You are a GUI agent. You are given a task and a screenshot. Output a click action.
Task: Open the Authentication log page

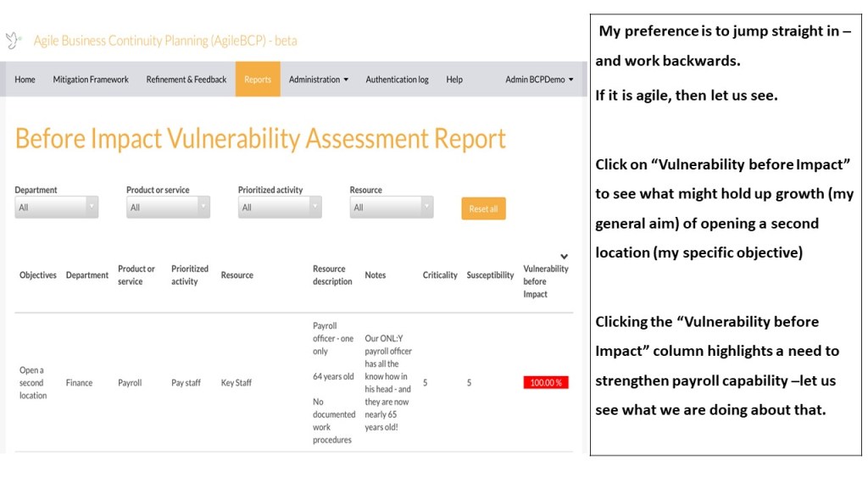(x=397, y=80)
